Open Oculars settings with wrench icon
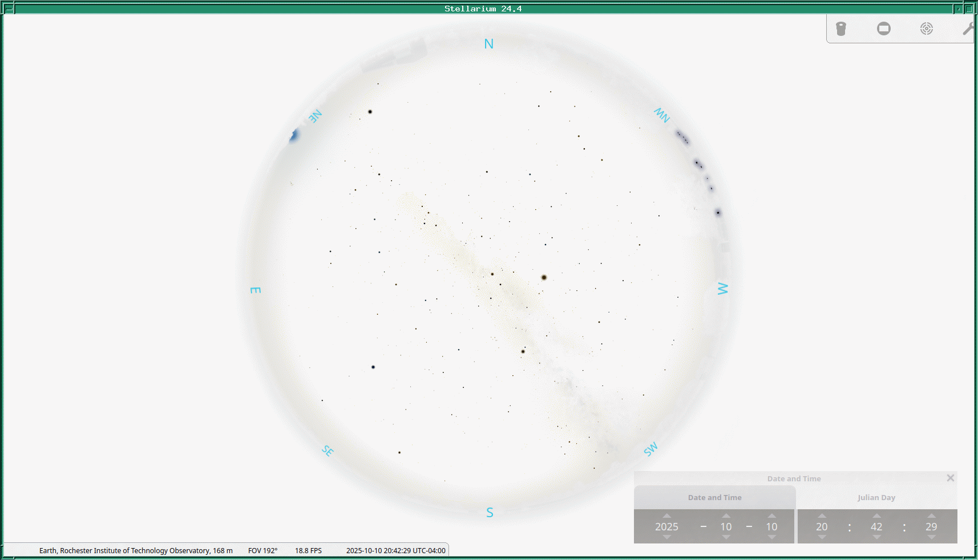The height and width of the screenshot is (560, 978). [968, 29]
